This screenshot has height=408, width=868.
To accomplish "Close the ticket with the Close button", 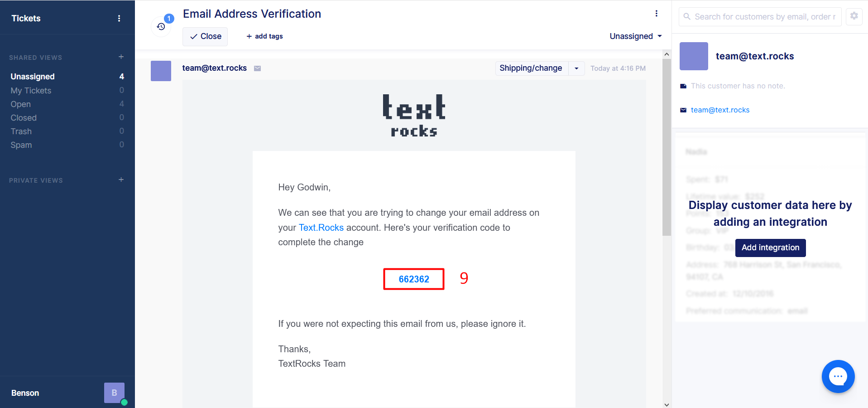I will [205, 36].
